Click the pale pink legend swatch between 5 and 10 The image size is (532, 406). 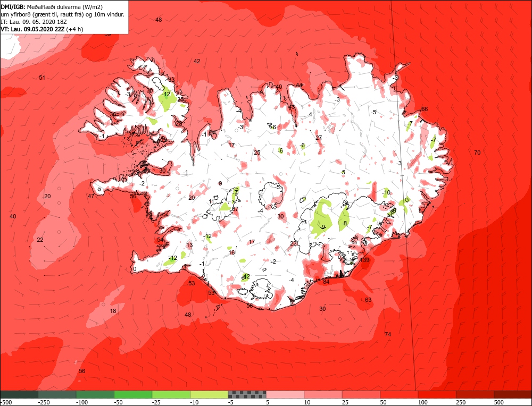(x=285, y=394)
